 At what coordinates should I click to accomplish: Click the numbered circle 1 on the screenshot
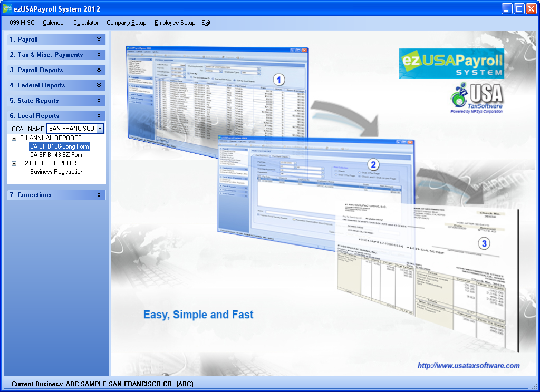[x=278, y=80]
